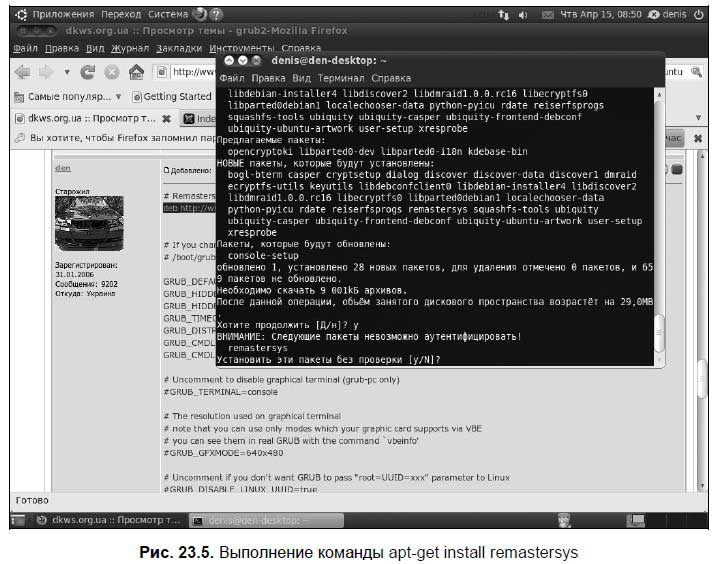
Task: Open Firefox Вид menu
Action: (95, 48)
